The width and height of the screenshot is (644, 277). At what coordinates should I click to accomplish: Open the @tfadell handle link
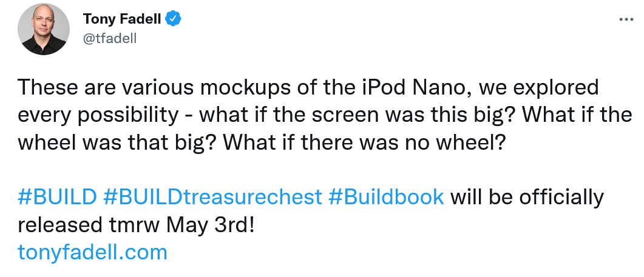[x=109, y=38]
